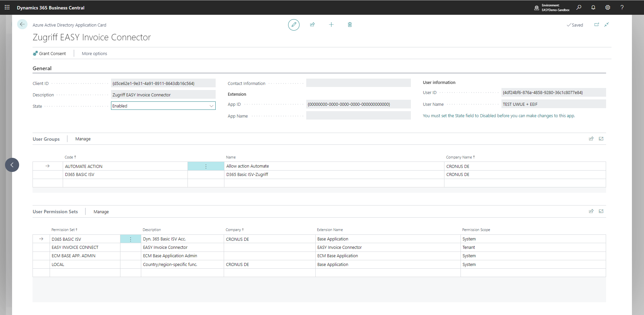Select the AUTOMATE ACTION code cell
The image size is (644, 315).
[x=125, y=166]
